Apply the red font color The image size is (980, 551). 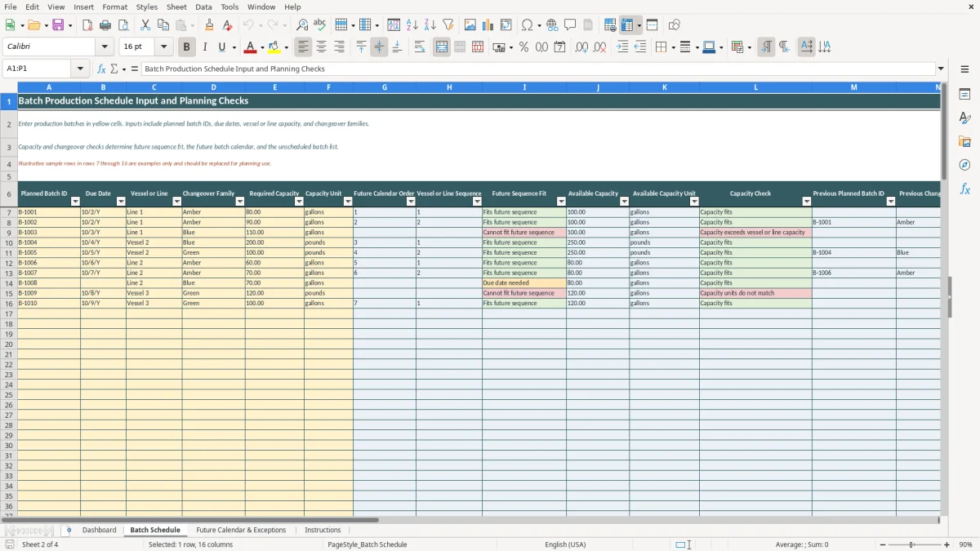(251, 47)
